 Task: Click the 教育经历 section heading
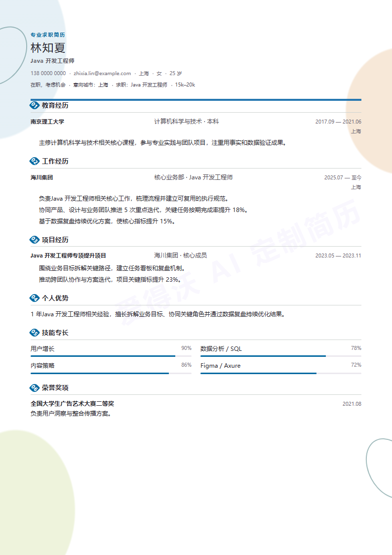pos(55,105)
